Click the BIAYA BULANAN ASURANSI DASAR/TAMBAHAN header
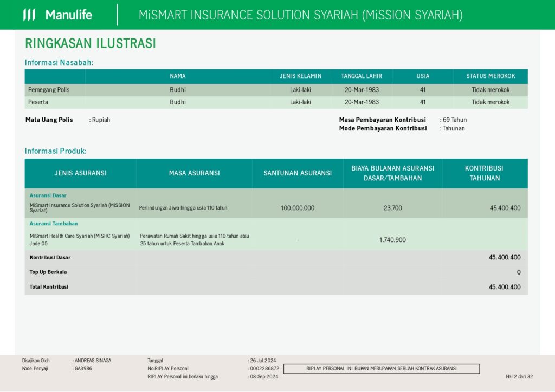Image resolution: width=555 pixels, height=392 pixels. pos(393,173)
